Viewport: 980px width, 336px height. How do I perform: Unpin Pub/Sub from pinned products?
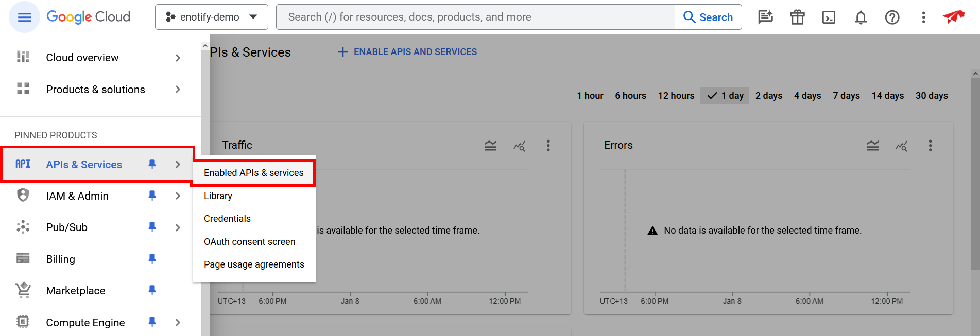tap(152, 227)
